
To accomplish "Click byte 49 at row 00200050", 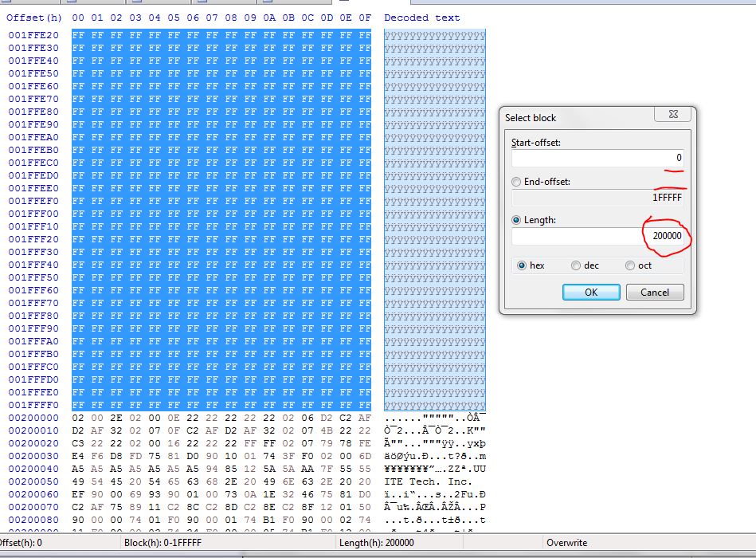I will point(78,481).
